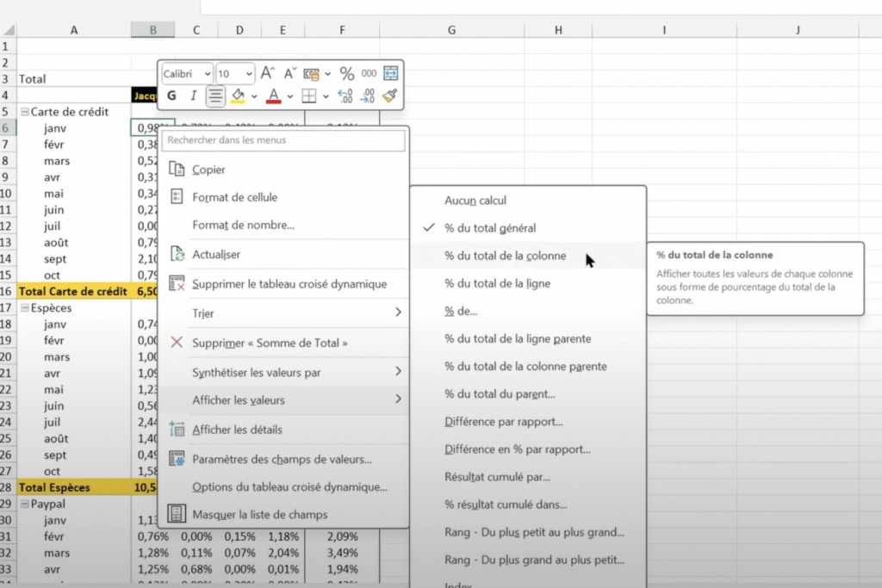The image size is (882, 588).
Task: Toggle bold (G) formatting
Action: pyautogui.click(x=171, y=96)
